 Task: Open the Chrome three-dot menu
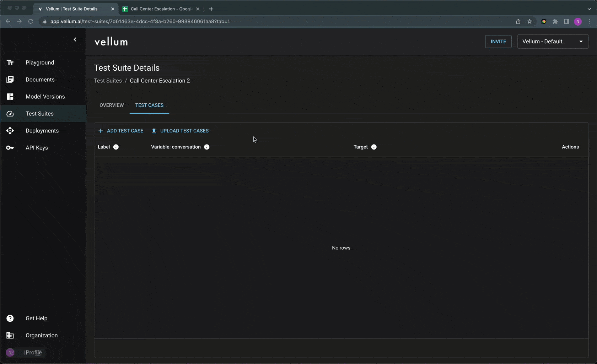tap(589, 22)
